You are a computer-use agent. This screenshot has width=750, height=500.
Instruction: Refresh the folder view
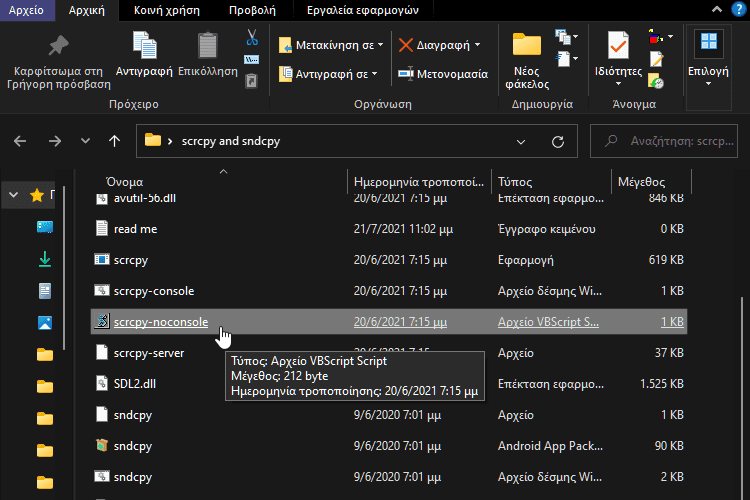point(558,142)
